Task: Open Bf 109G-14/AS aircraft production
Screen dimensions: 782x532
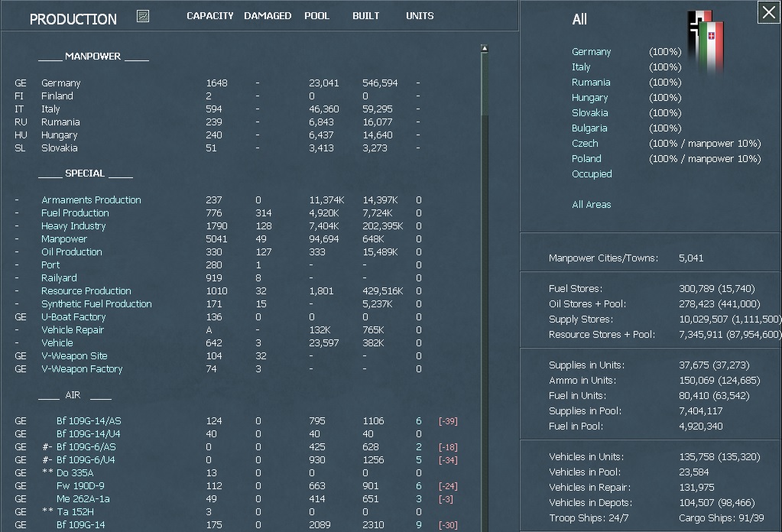Action: click(89, 421)
